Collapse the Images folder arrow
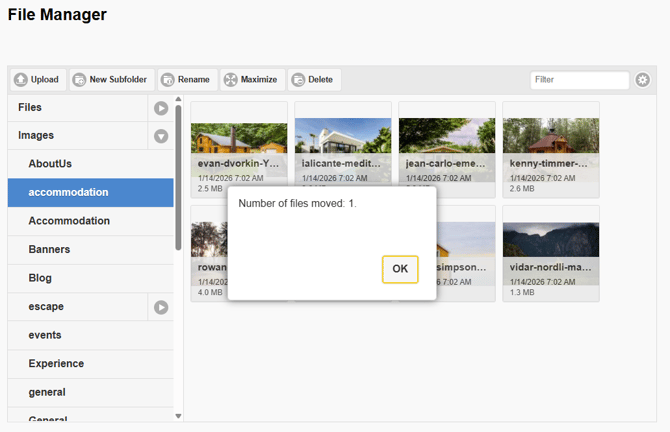 tap(161, 136)
